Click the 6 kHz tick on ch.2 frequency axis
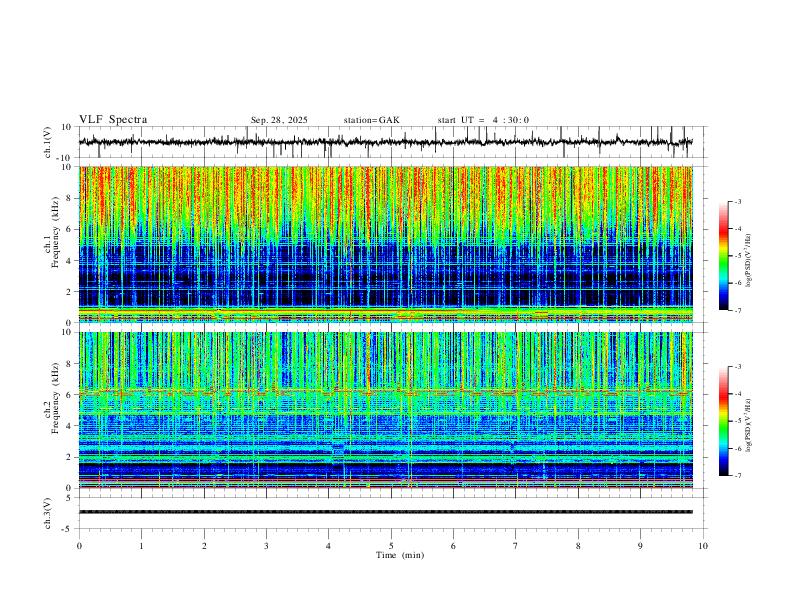The width and height of the screenshot is (792, 612). click(69, 394)
